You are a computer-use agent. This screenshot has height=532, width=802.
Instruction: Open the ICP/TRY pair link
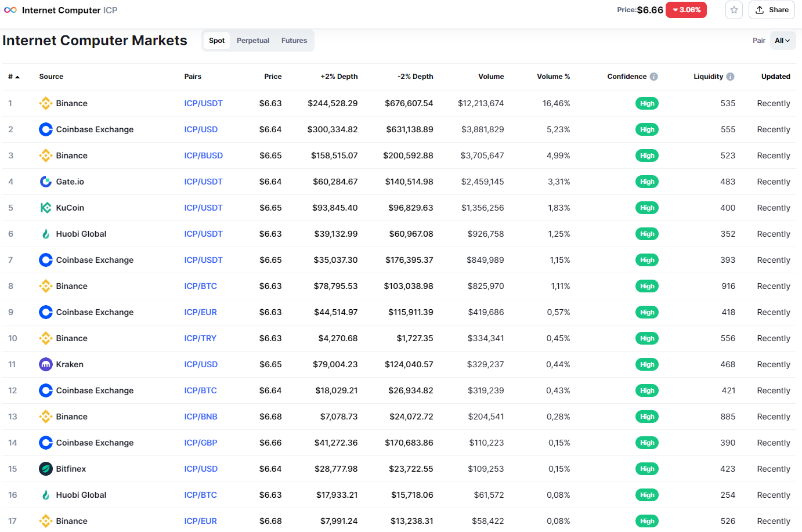coord(200,338)
